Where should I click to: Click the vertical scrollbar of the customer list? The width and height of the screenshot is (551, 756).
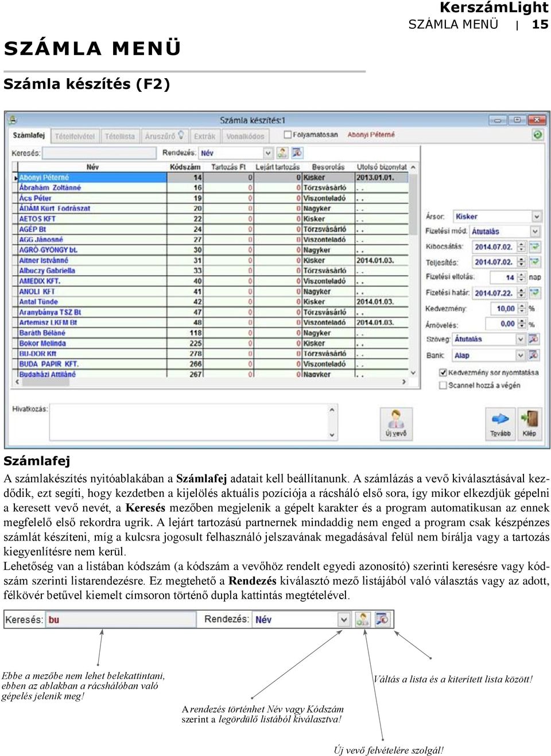pos(413,270)
